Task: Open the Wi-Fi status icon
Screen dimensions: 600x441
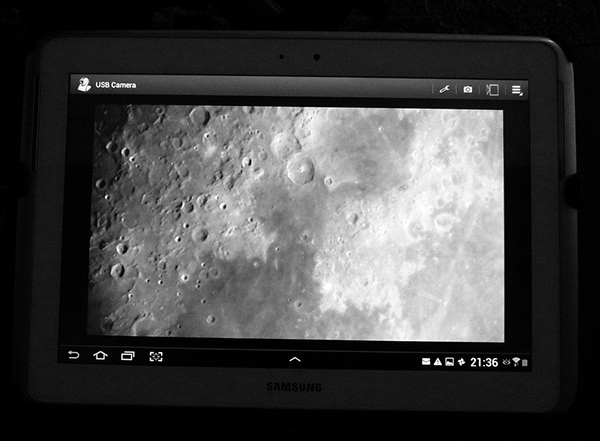Action: (516, 362)
